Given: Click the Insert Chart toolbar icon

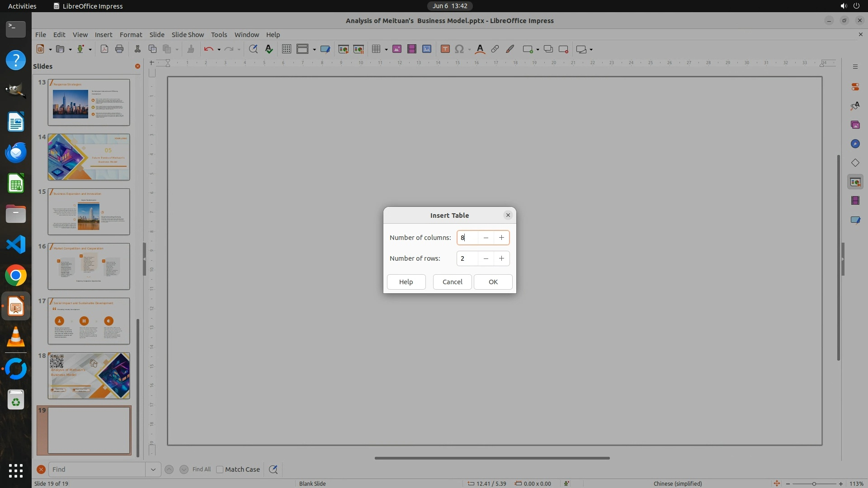Looking at the screenshot, I should (426, 49).
